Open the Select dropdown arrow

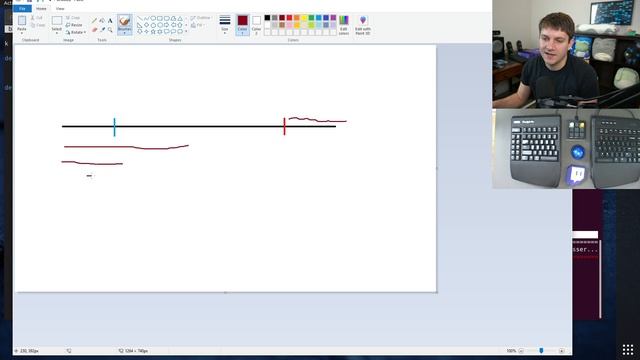pos(57,33)
